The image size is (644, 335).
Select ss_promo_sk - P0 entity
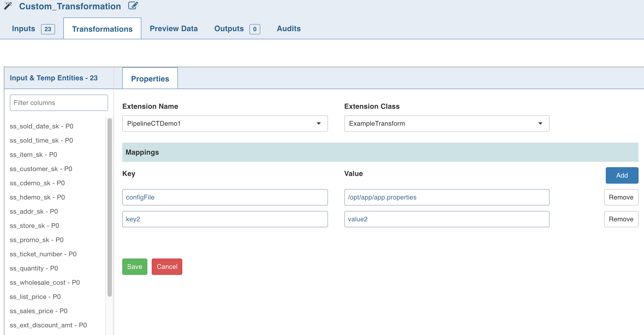point(37,240)
